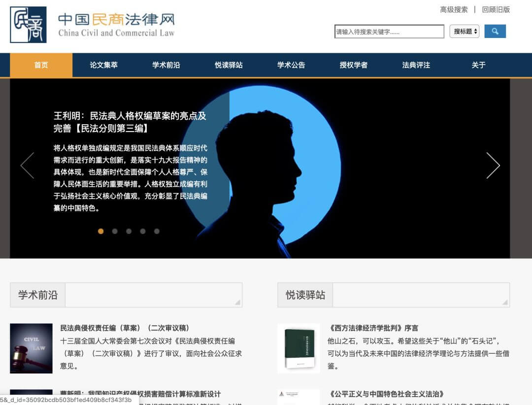Open the 学术前沿 navigation tab

[166, 65]
